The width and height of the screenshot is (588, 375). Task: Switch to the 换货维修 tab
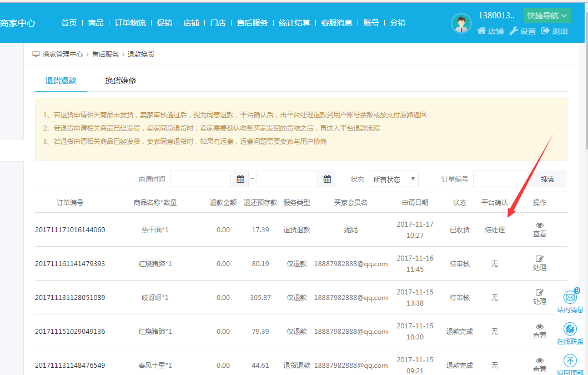point(120,81)
